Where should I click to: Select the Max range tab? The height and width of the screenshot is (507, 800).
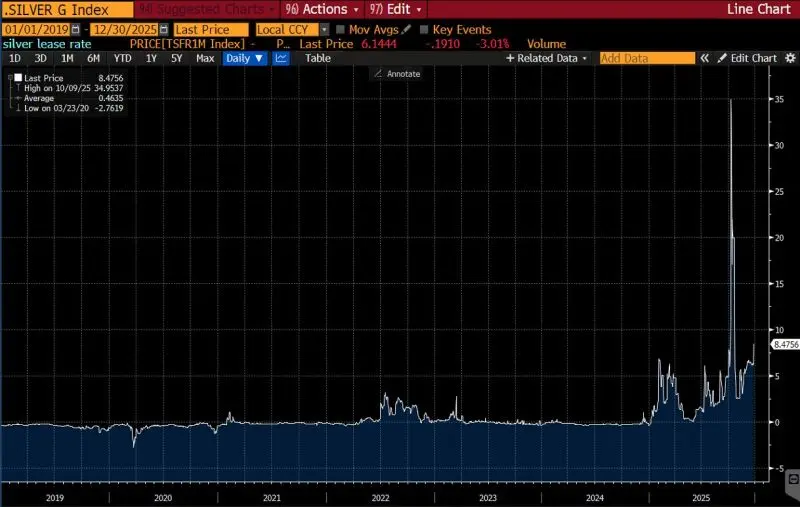pos(205,58)
